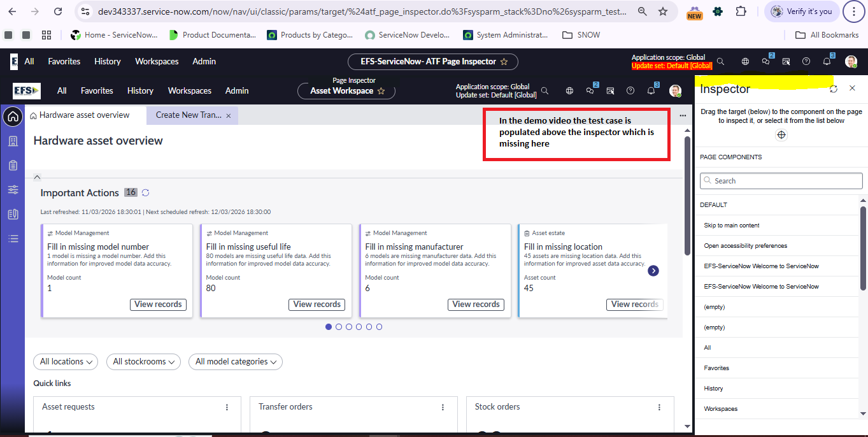868x437 pixels.
Task: Select the third carousel page dot
Action: (x=349, y=327)
